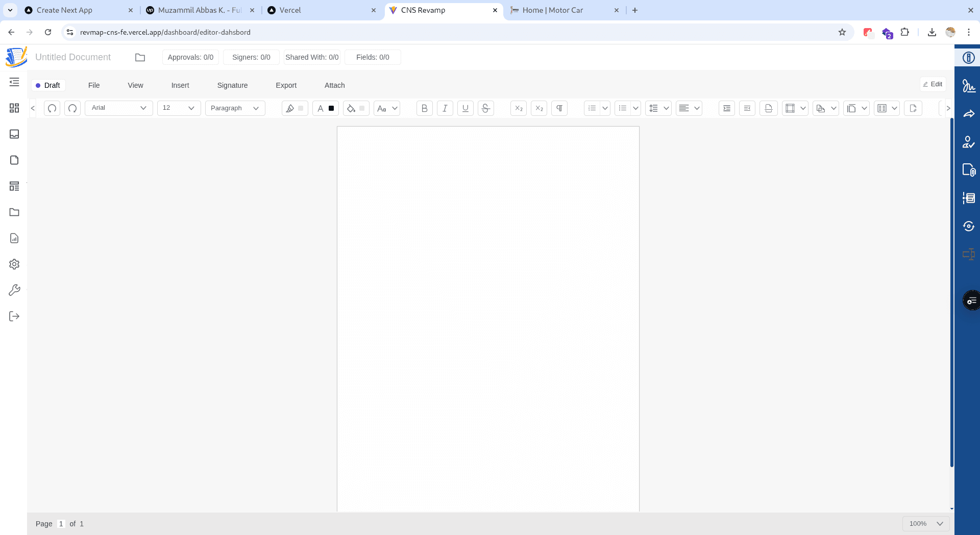This screenshot has width=980, height=535.
Task: Select the fill bucket background tool
Action: (351, 108)
